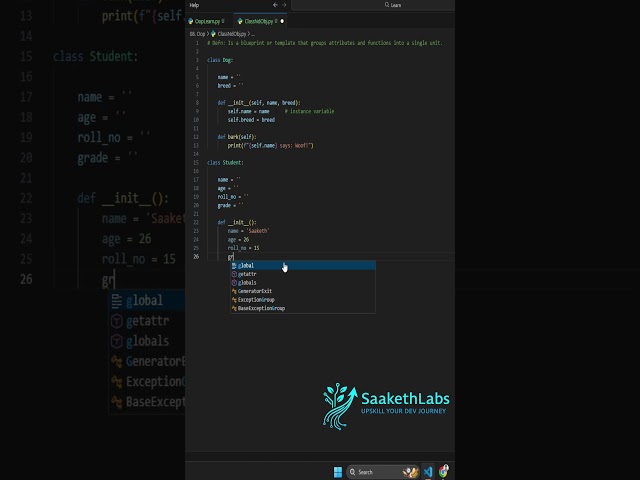
Task: Switch to the OopLearn.py tab
Action: pyautogui.click(x=206, y=21)
